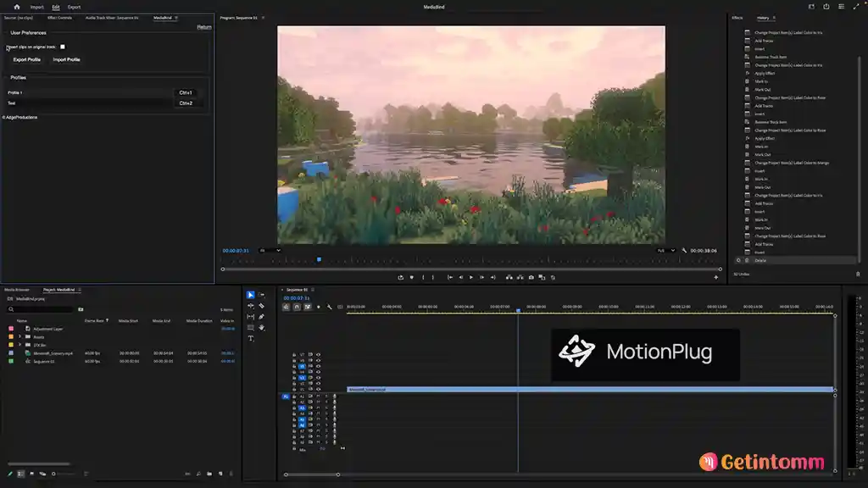Step forward one frame
868x488 pixels.
pos(481,277)
